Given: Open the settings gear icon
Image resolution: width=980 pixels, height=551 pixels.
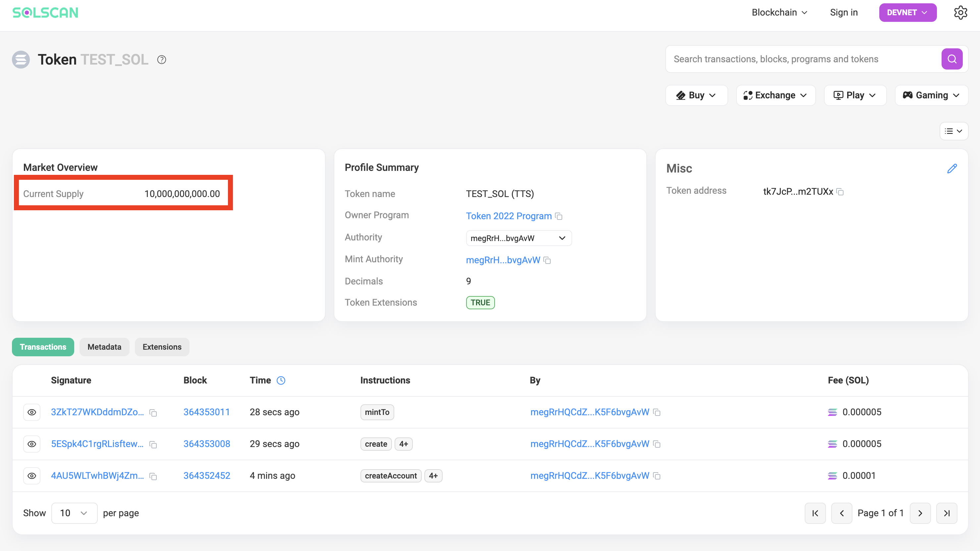Looking at the screenshot, I should pos(960,13).
